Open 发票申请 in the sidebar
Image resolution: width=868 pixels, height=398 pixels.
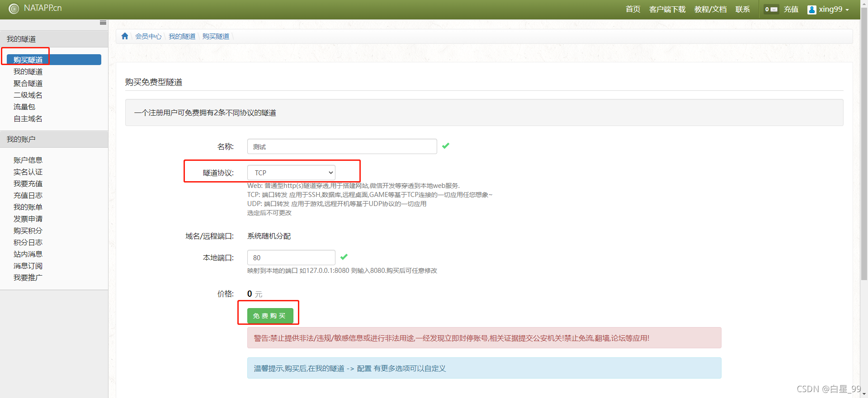(28, 219)
